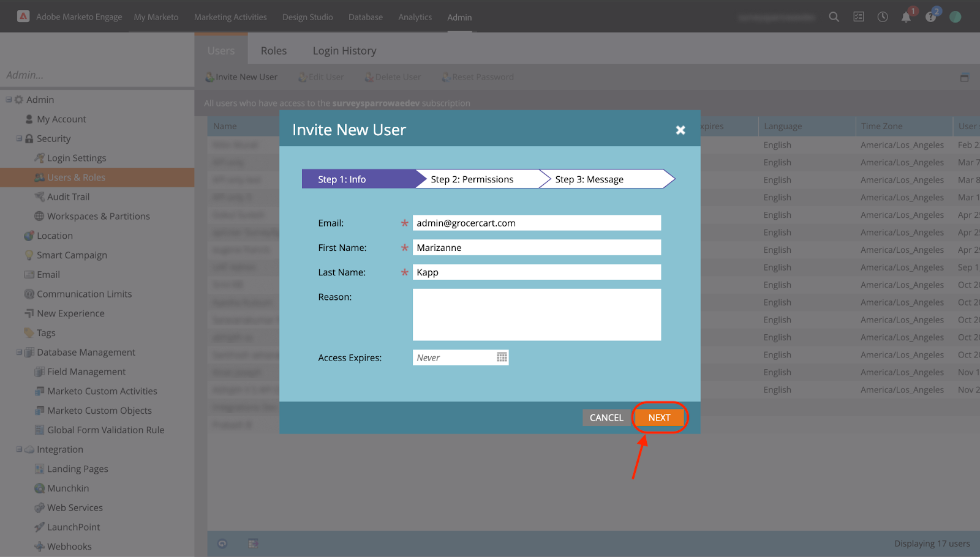Click the history clock icon

click(883, 17)
